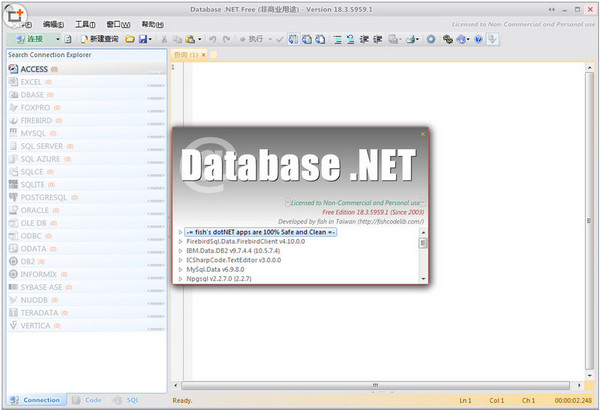Click the app logo icon at top-left
The height and width of the screenshot is (410, 600).
(x=13, y=13)
